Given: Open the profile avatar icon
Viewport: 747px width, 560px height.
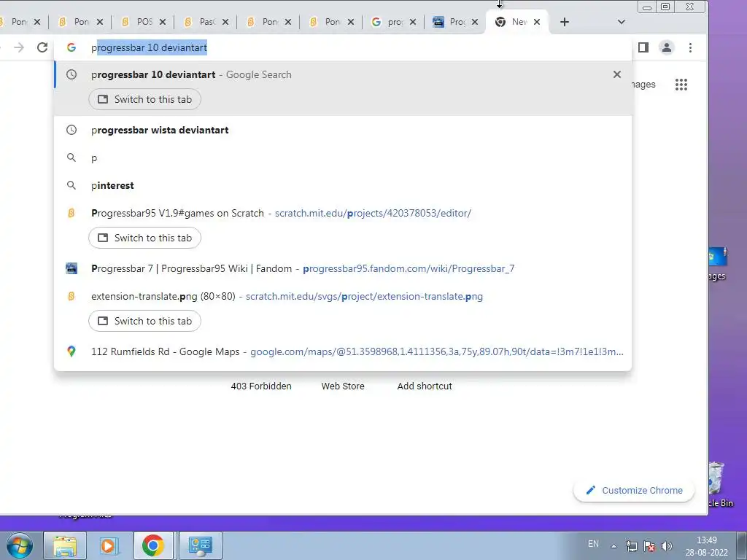Looking at the screenshot, I should [667, 47].
